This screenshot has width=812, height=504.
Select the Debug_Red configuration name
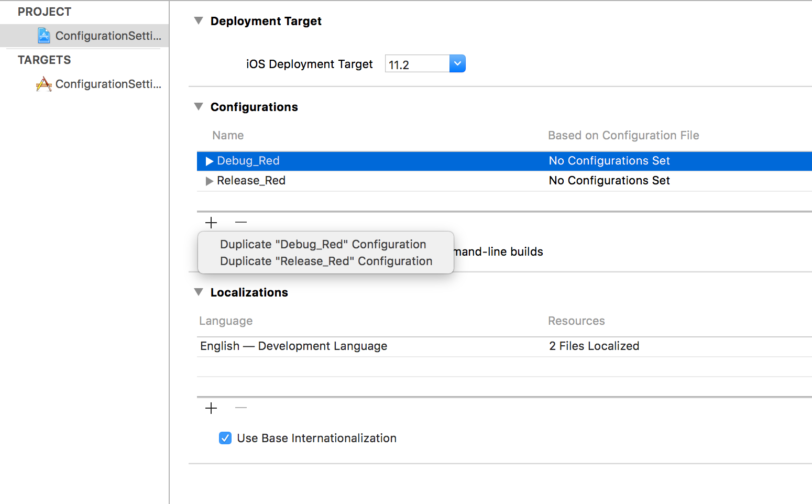click(248, 161)
